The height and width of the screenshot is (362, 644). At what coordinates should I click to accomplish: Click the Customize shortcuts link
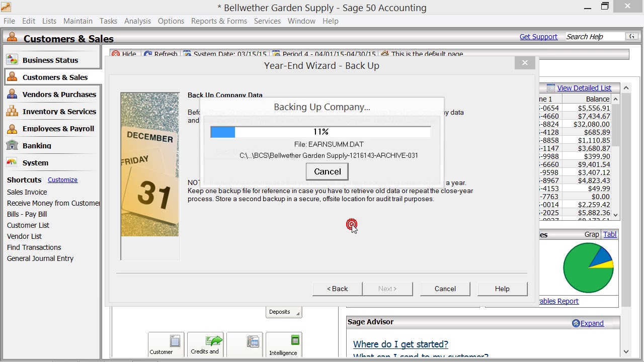coord(62,179)
